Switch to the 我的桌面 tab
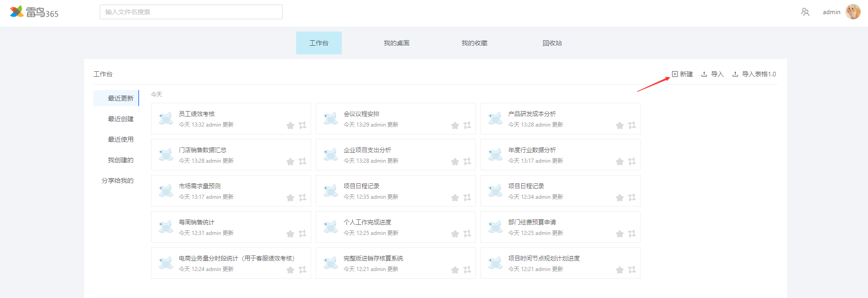This screenshot has height=298, width=868. [396, 43]
